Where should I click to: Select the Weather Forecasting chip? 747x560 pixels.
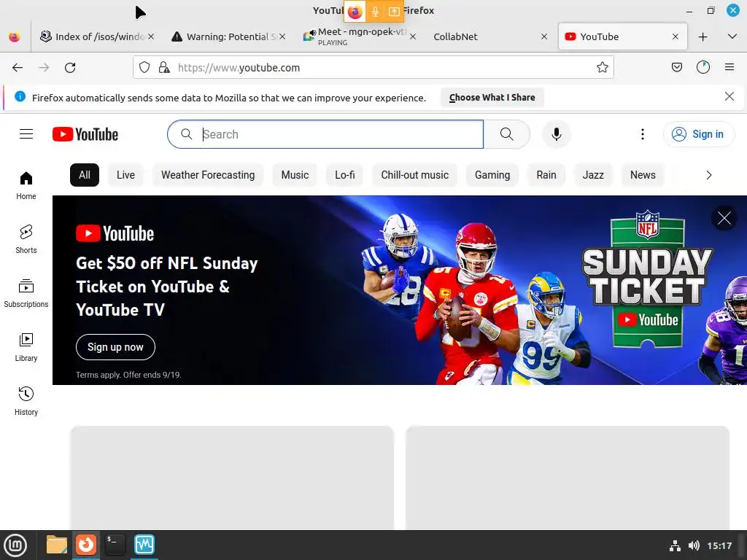click(208, 175)
